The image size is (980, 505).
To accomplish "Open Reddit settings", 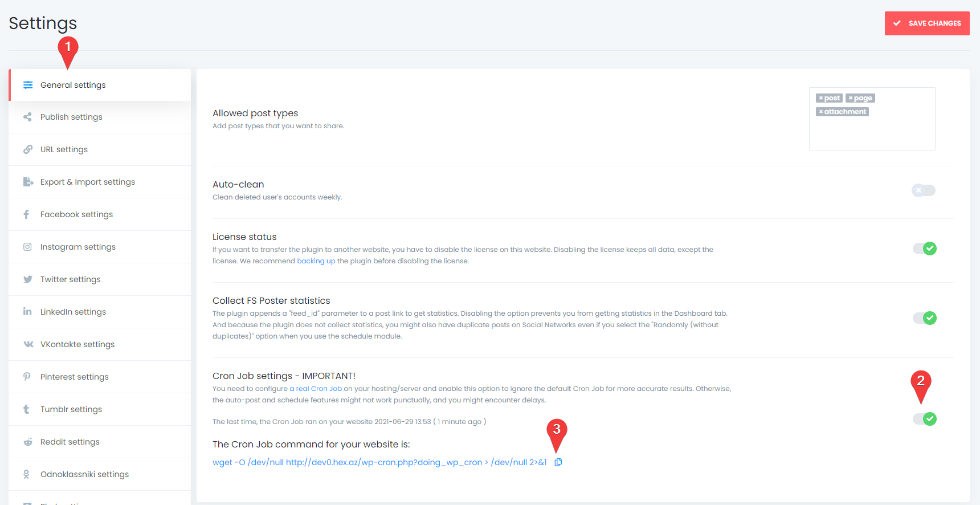I will [100, 442].
